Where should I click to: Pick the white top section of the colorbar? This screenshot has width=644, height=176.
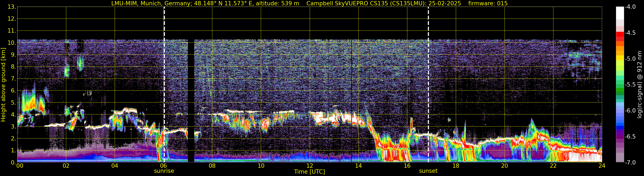[x=620, y=13]
